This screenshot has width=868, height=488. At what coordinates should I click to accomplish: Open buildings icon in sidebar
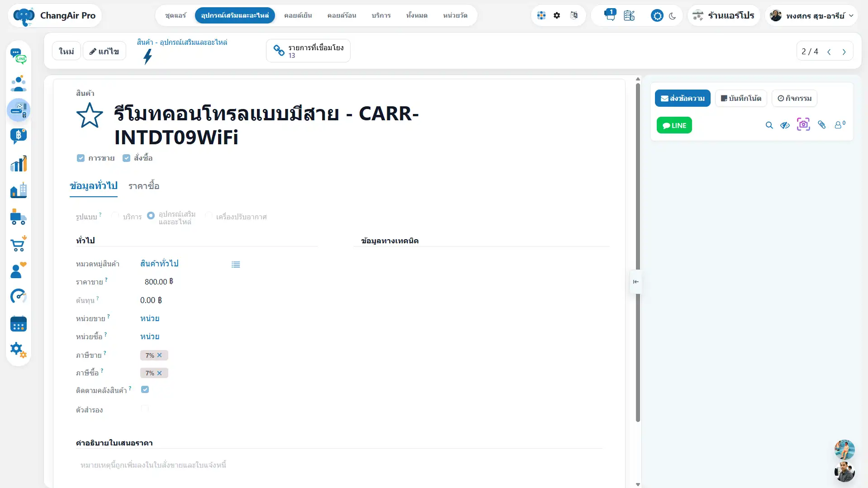coord(19,190)
